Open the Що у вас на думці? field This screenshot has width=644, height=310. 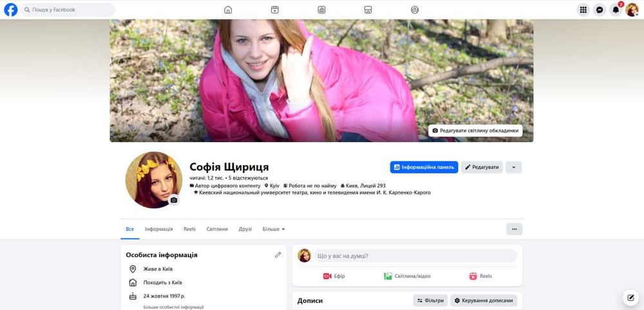tap(415, 256)
